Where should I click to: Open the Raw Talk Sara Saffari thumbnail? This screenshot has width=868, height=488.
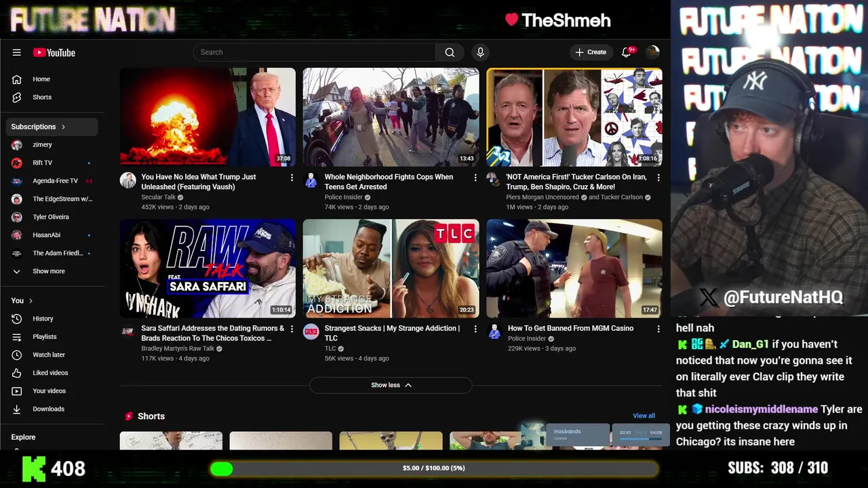[208, 268]
